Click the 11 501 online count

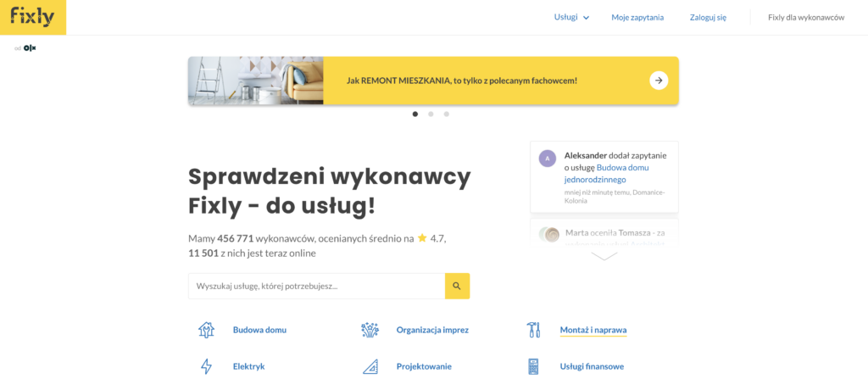pos(203,253)
